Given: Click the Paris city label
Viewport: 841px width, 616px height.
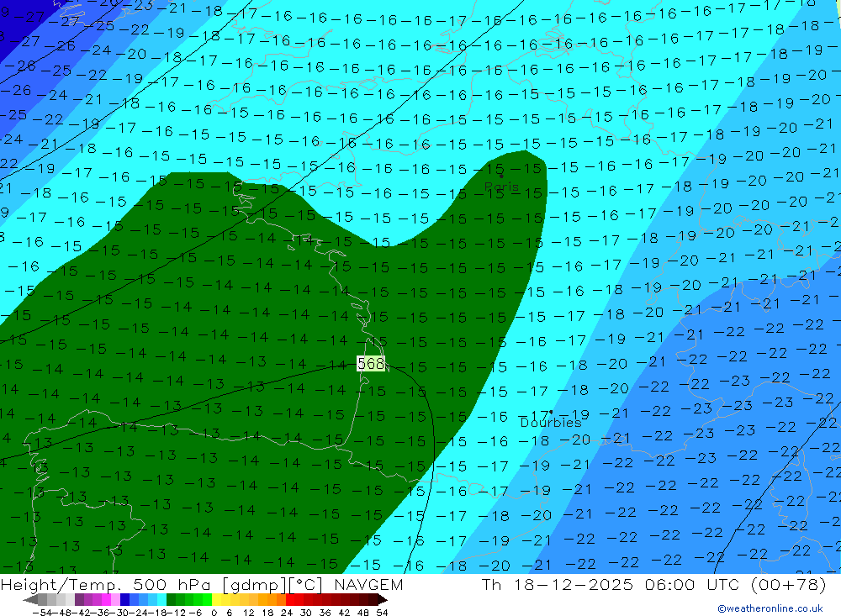Looking at the screenshot, I should coord(502,187).
